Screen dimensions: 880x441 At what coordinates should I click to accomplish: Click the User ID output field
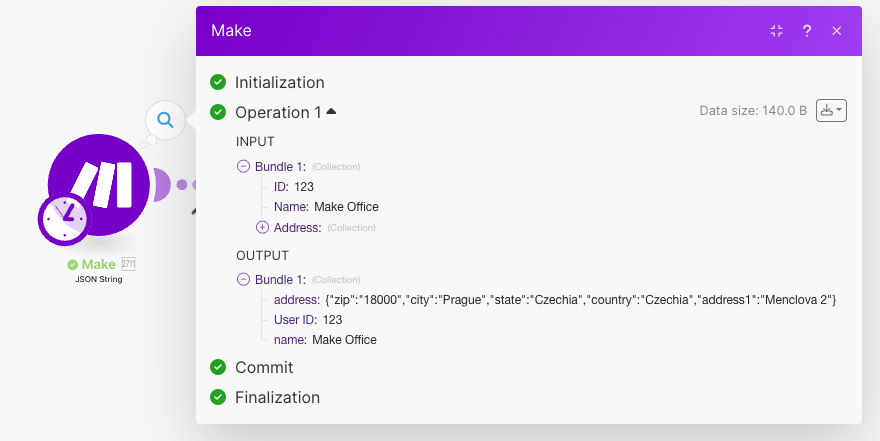(x=296, y=320)
